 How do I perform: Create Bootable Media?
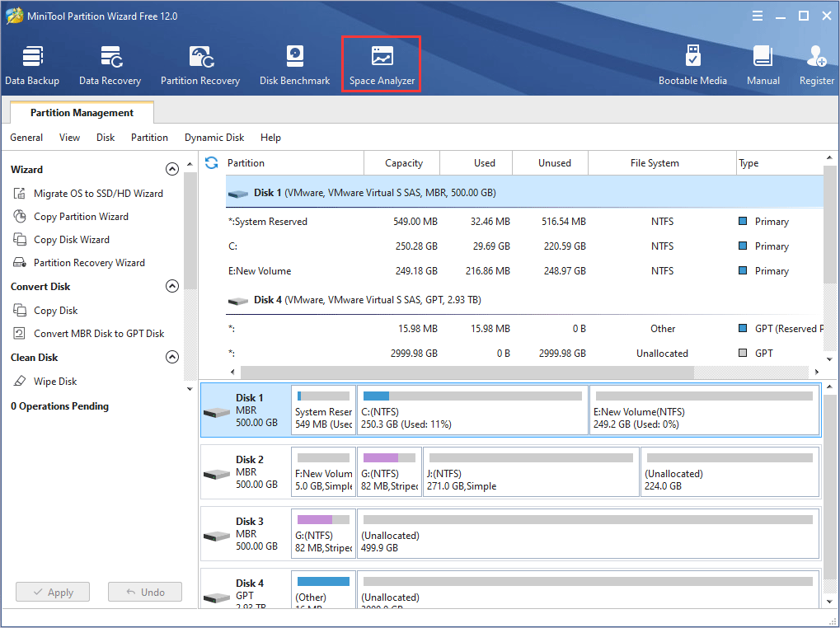click(692, 65)
